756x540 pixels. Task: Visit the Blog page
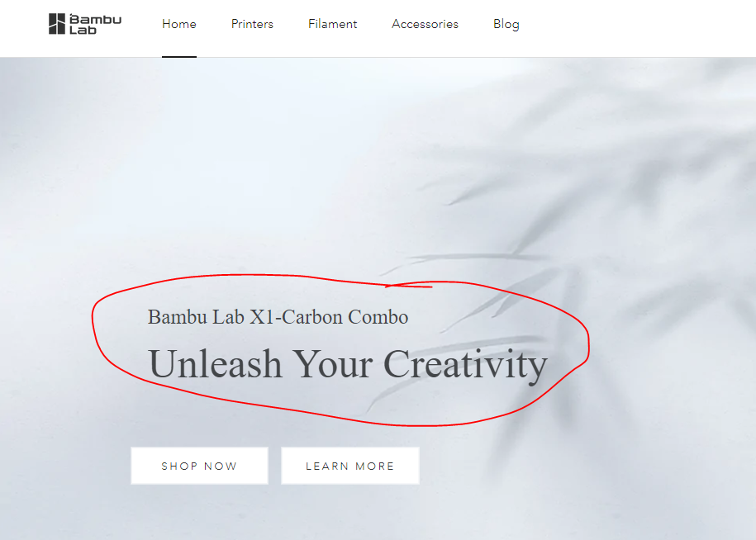[506, 25]
